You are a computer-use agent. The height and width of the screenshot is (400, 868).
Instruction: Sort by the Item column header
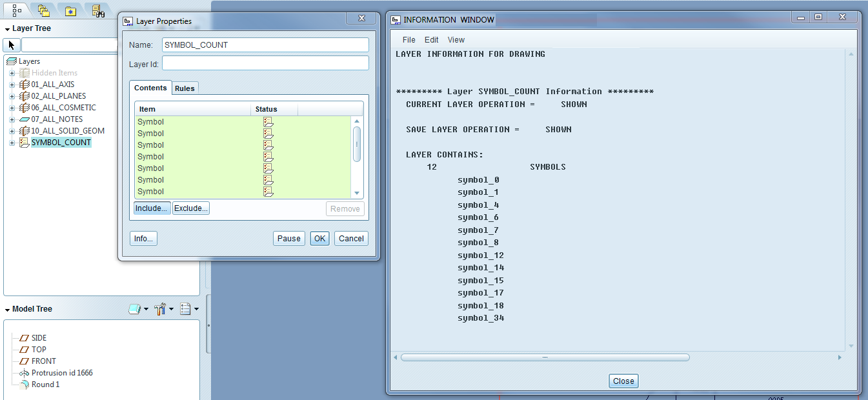click(193, 109)
